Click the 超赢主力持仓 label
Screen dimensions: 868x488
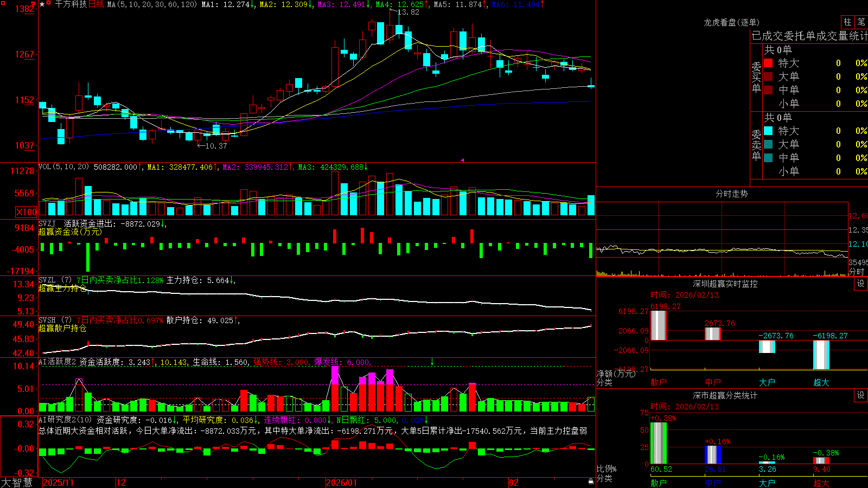pos(62,288)
